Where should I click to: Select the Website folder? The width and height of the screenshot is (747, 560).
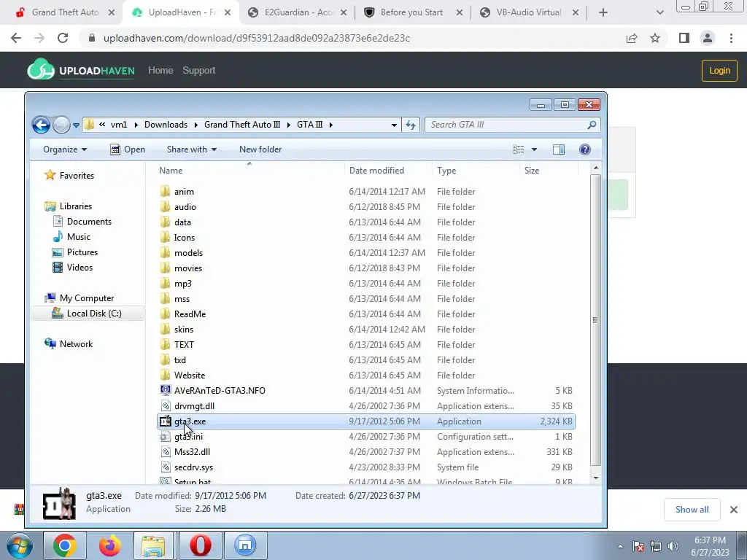point(366,376)
